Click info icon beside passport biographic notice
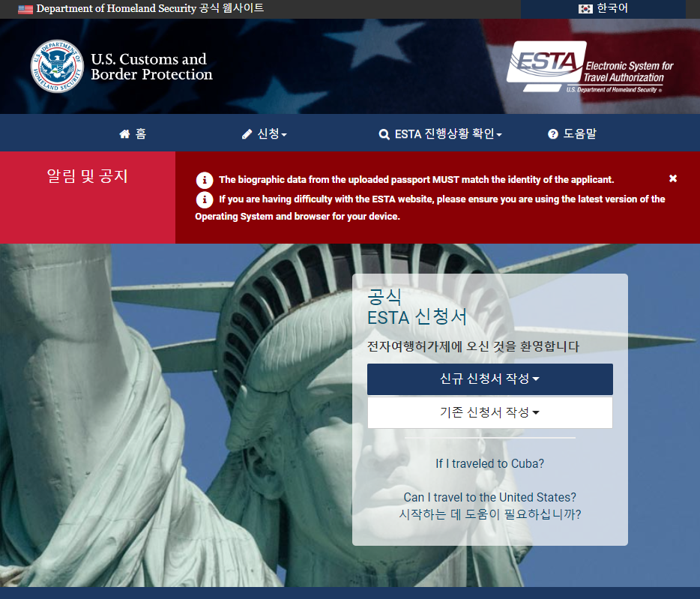 click(205, 180)
